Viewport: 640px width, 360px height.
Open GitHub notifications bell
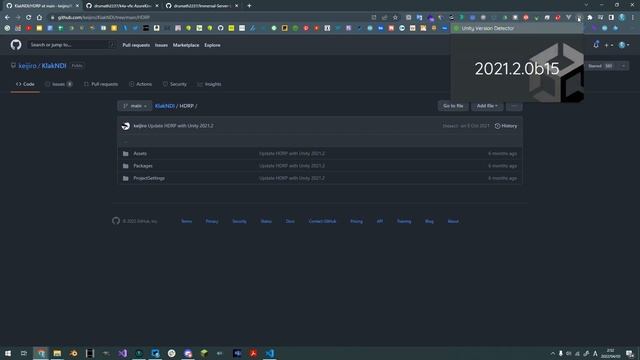coord(596,44)
